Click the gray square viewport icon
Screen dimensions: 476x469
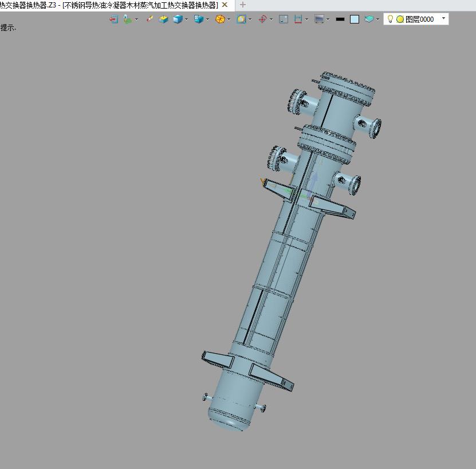tap(284, 19)
